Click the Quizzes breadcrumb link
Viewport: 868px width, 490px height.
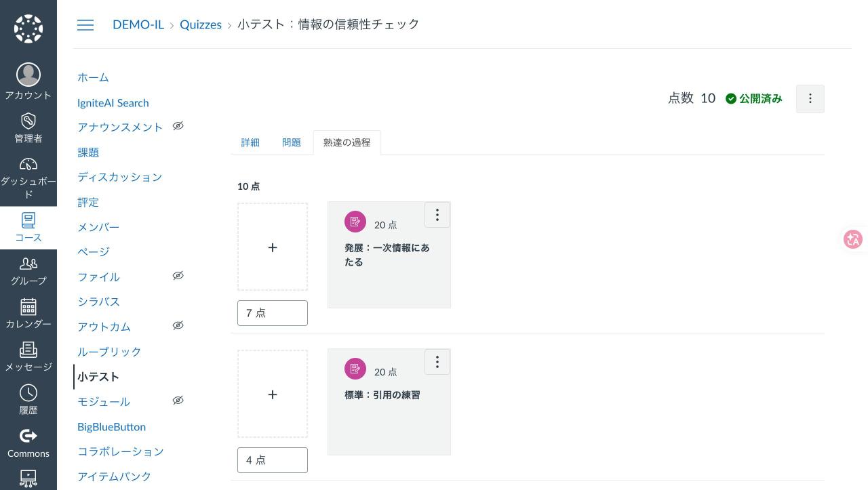[201, 24]
